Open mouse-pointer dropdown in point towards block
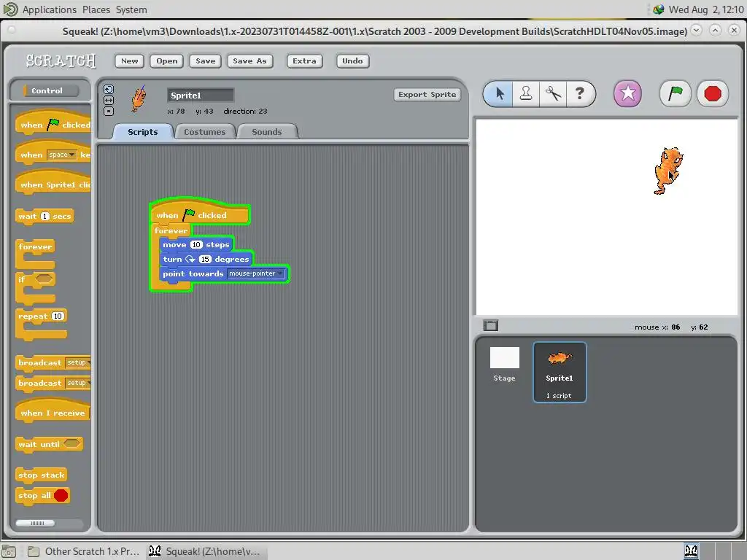Screen dimensions: 747x560 click(x=256, y=273)
